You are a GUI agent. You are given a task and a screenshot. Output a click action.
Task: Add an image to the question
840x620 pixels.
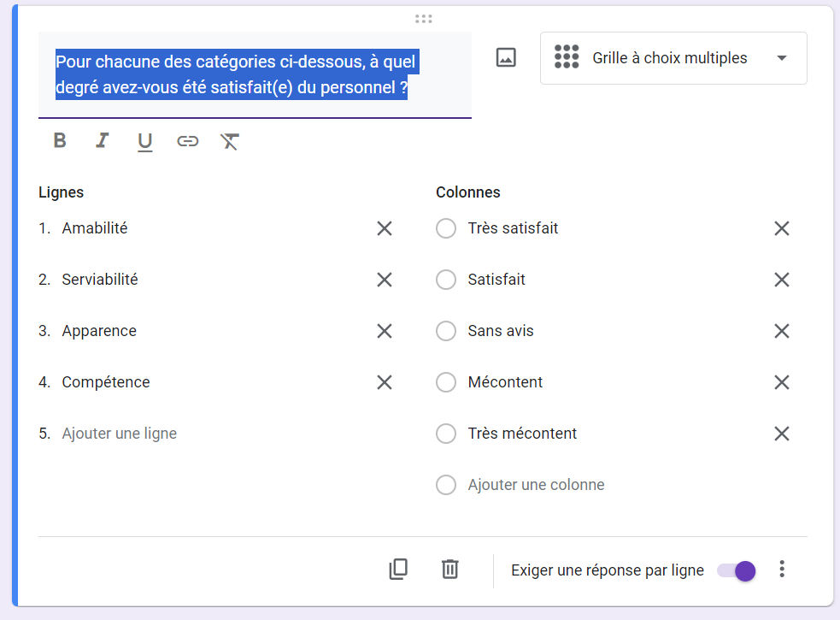[x=506, y=58]
